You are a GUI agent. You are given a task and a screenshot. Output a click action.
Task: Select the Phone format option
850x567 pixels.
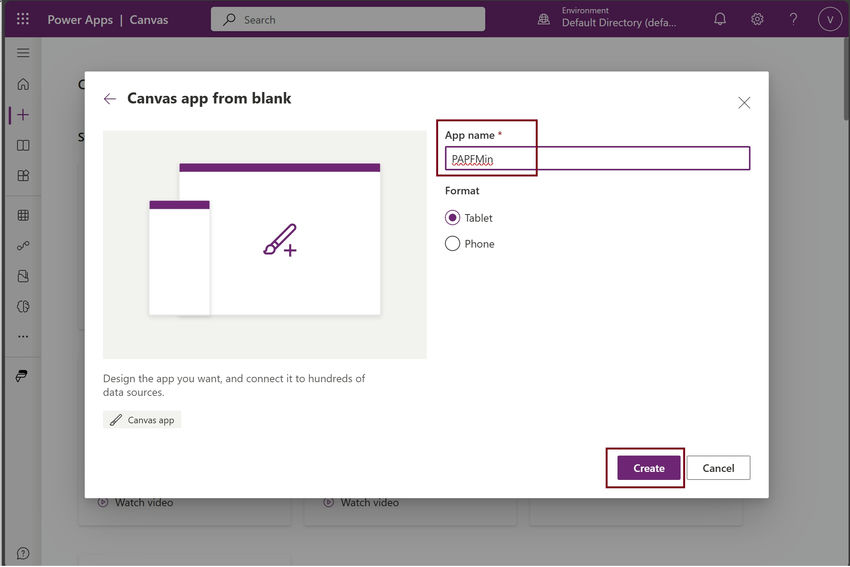point(469,244)
